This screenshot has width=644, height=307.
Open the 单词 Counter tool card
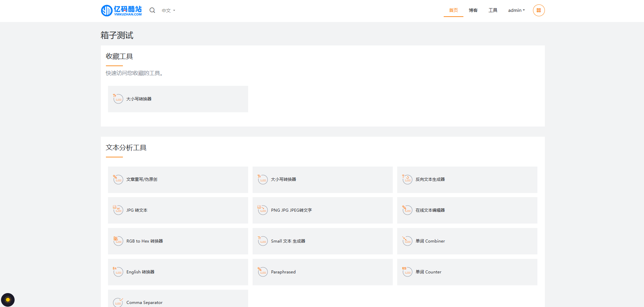pyautogui.click(x=467, y=272)
